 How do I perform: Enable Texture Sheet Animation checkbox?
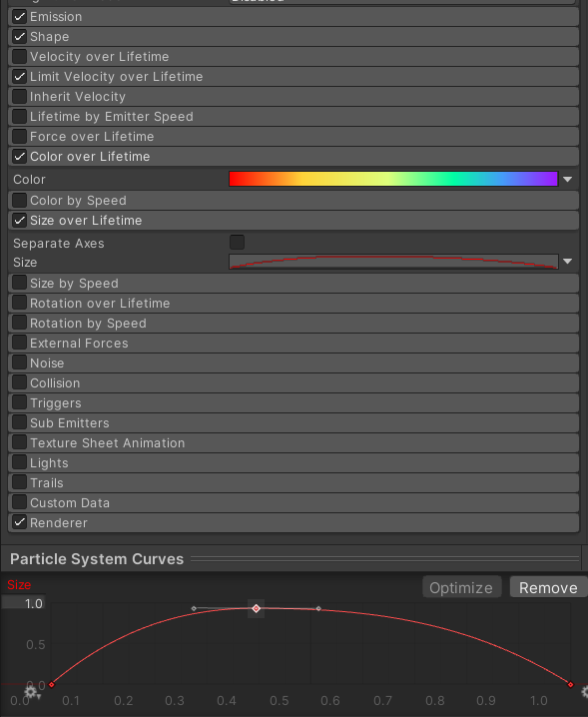pyautogui.click(x=19, y=442)
